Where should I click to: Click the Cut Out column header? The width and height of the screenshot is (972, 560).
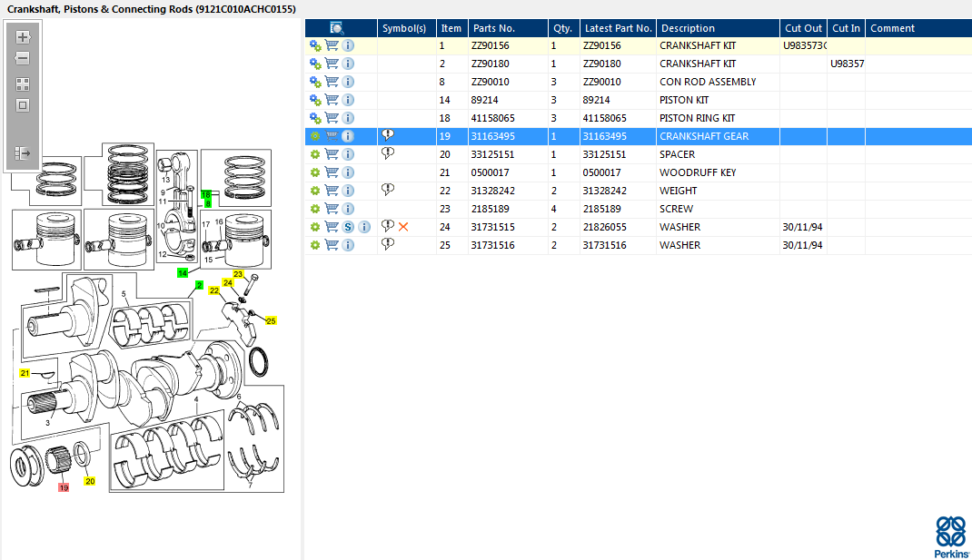point(803,28)
